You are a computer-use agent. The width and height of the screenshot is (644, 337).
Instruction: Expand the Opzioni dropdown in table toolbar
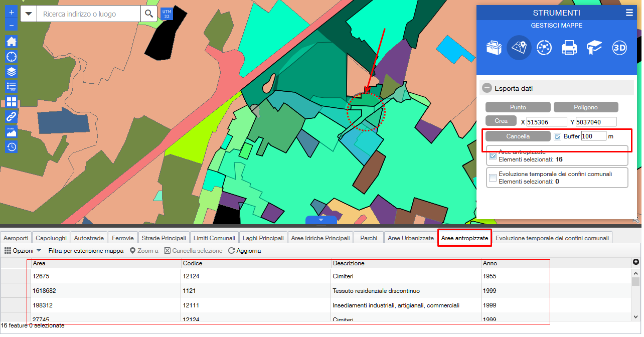tap(23, 250)
